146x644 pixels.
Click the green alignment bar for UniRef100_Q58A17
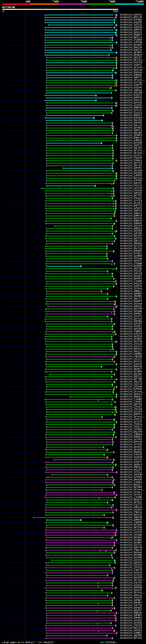(x=93, y=397)
